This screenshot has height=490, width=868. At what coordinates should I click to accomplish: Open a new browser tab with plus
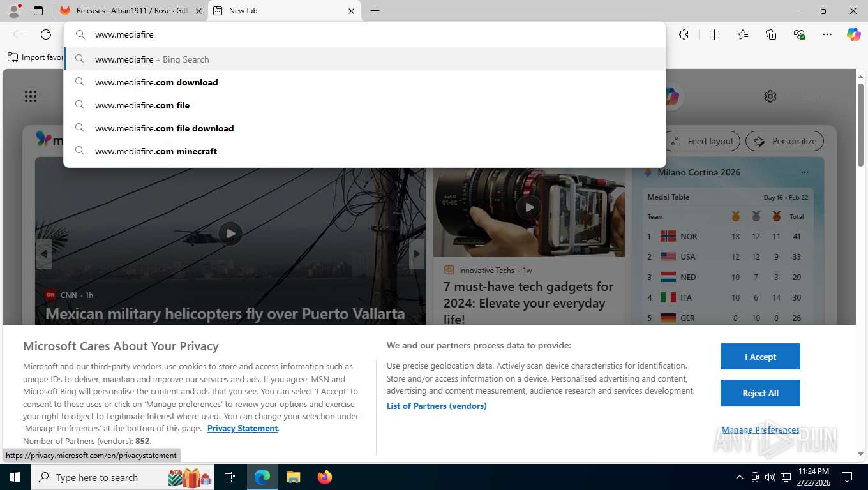click(x=375, y=11)
